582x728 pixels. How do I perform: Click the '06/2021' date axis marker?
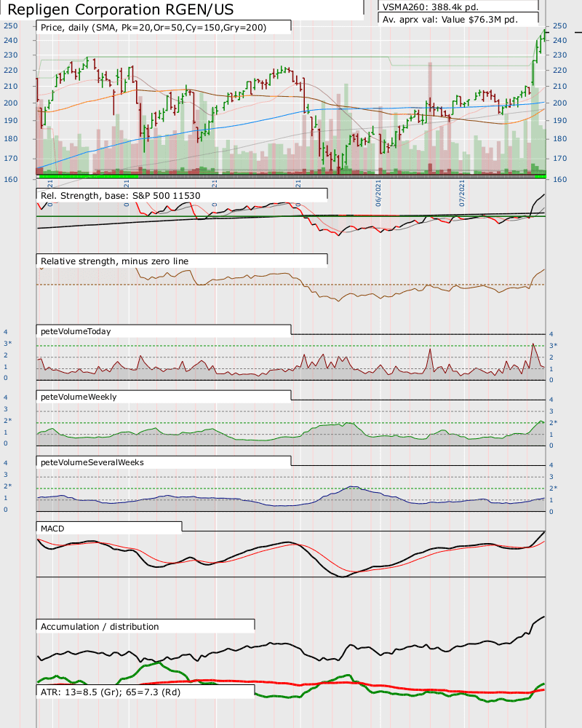pos(378,193)
